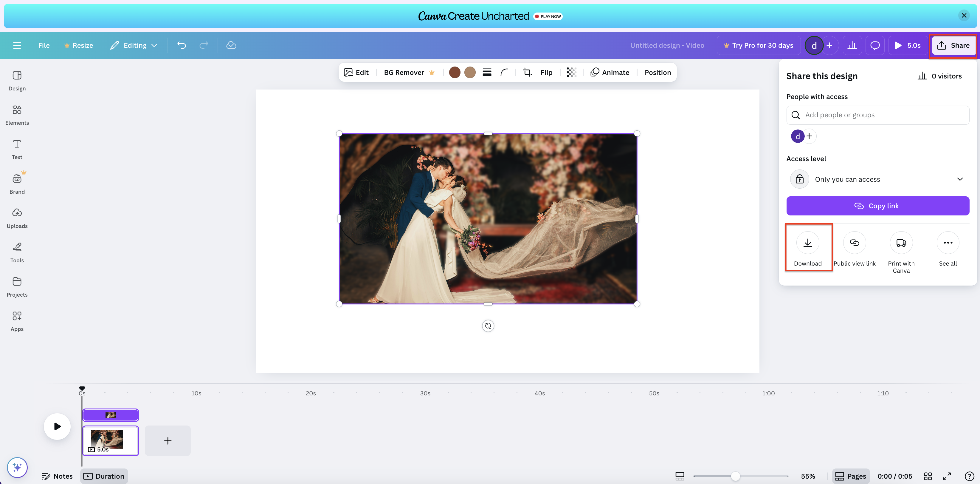Toggle grid view thumbnails icon
Screen dimensions: 980x484
point(928,476)
